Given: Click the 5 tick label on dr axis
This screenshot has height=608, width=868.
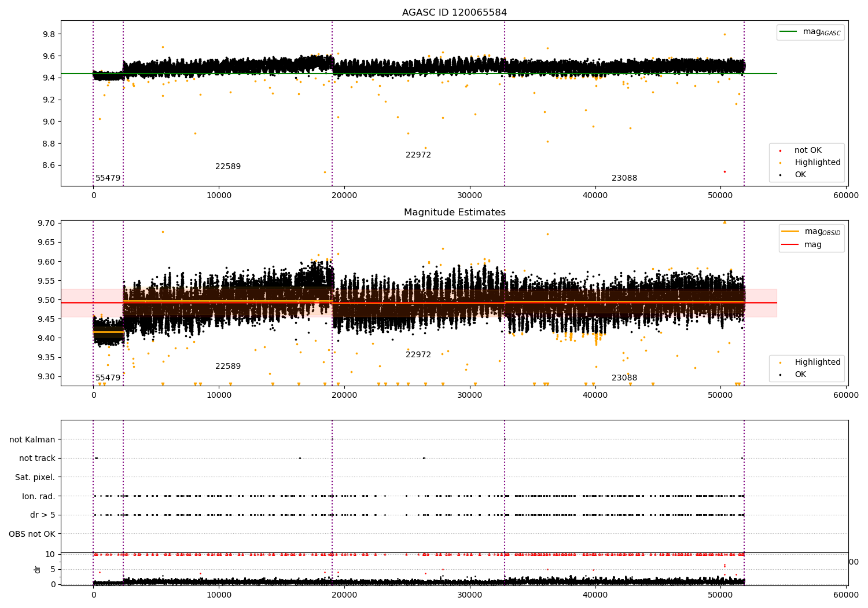Looking at the screenshot, I should [53, 570].
